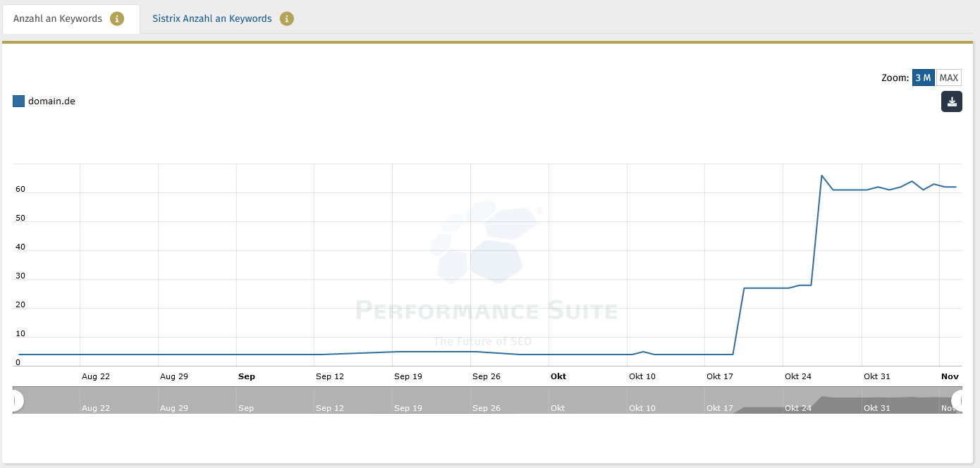This screenshot has height=468, width=980.
Task: Set zoom to 3 M
Action: [x=923, y=78]
